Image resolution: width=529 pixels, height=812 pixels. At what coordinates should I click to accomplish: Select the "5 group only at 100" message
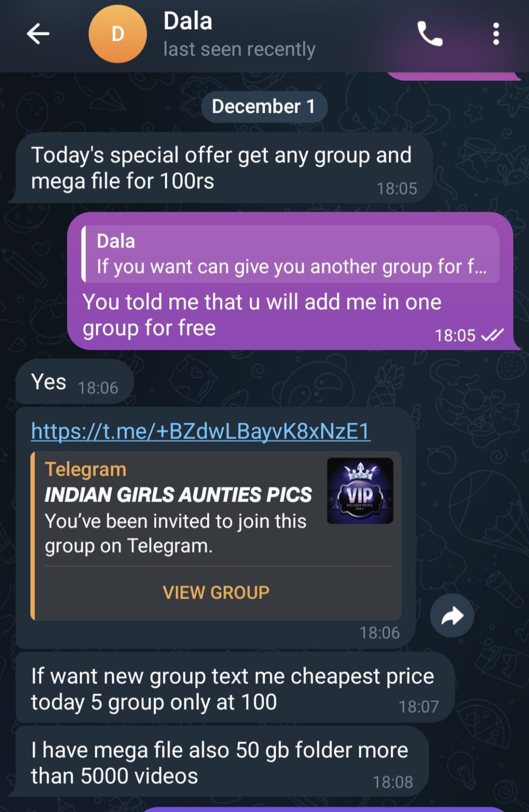[x=235, y=689]
